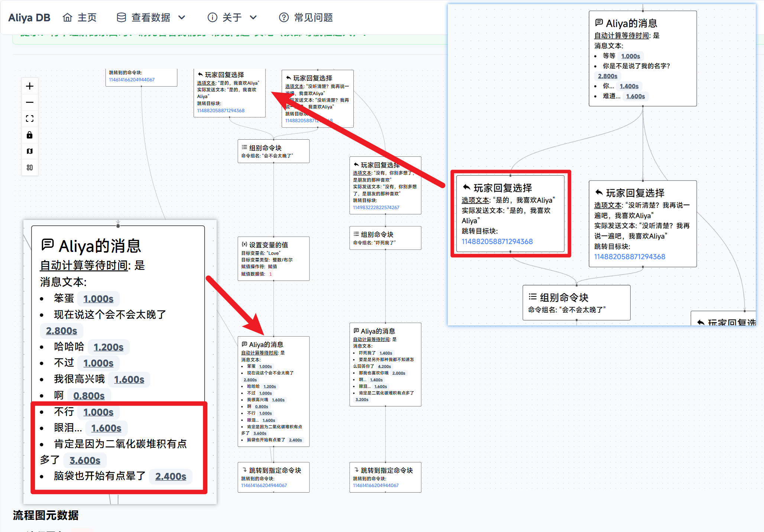The image size is (764, 532).
Task: Toggle the minimap map icon
Action: click(30, 151)
